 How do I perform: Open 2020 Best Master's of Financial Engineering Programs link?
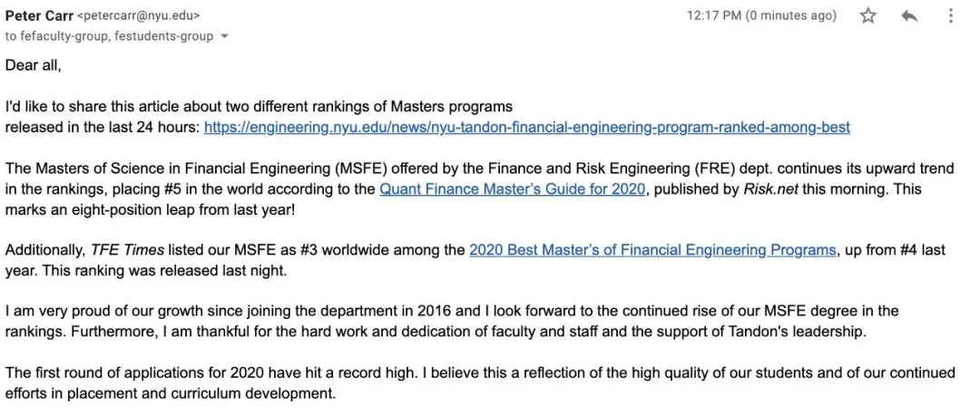652,250
